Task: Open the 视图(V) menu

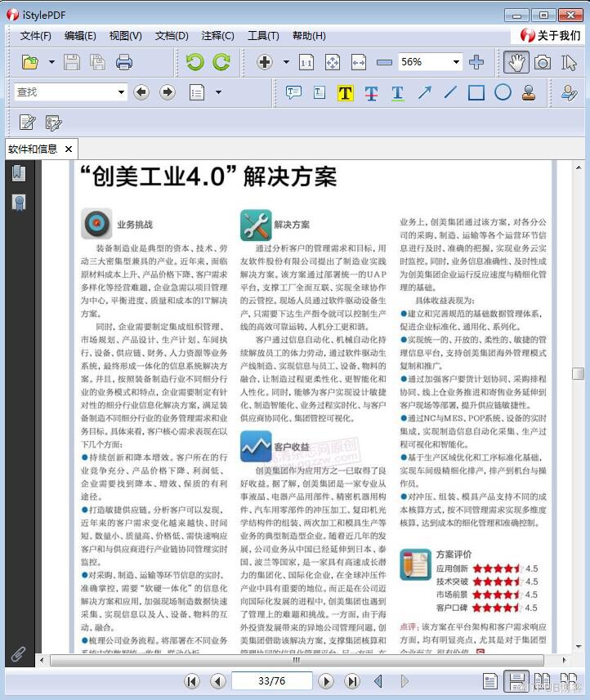Action: [126, 36]
